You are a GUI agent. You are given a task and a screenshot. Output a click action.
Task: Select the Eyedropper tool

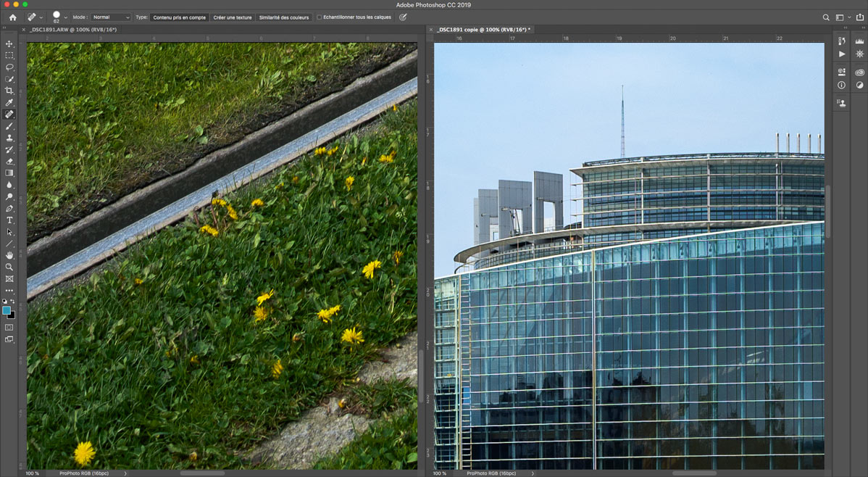point(9,102)
